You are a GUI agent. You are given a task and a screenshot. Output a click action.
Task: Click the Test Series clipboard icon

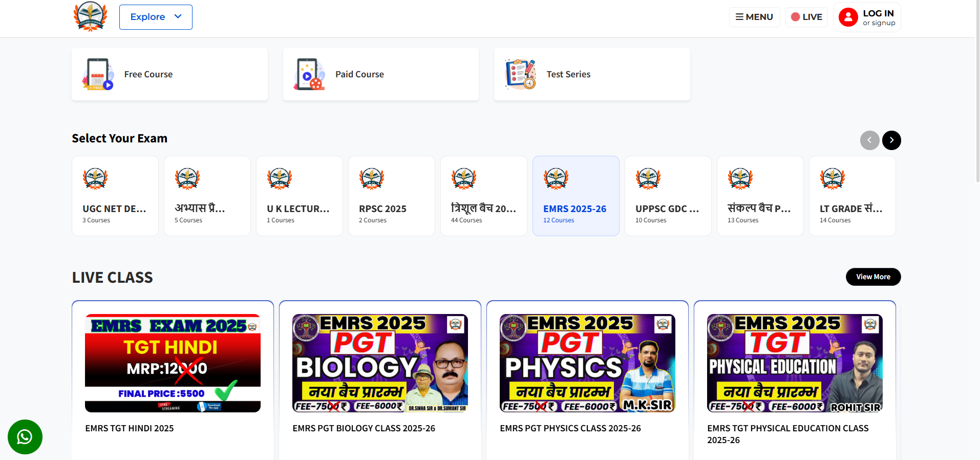pos(520,74)
